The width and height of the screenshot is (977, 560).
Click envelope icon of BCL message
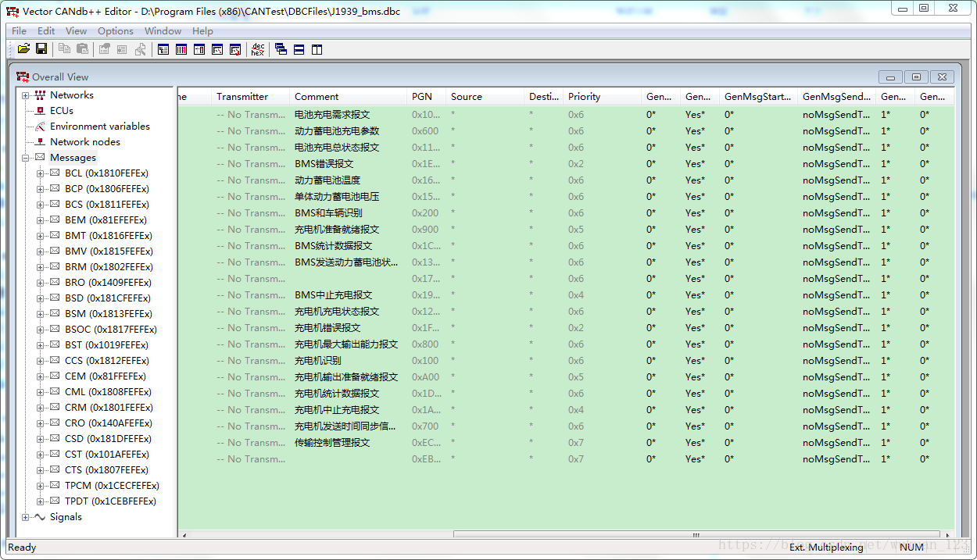pos(55,173)
